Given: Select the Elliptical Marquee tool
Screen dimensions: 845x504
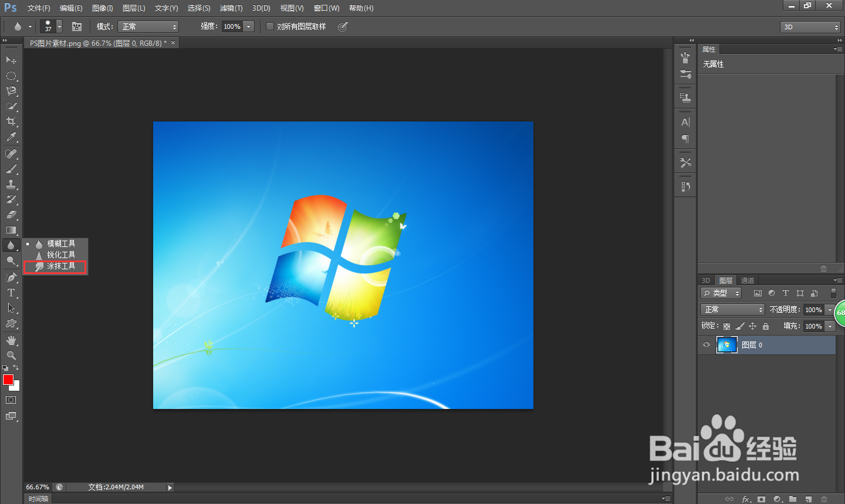Looking at the screenshot, I should (11, 76).
